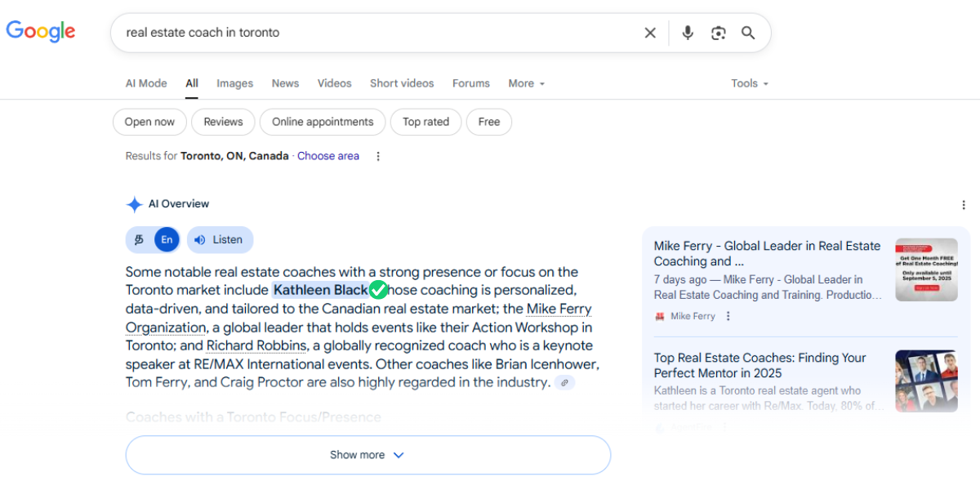
Task: Click the magnifying glass search icon
Action: 748,33
